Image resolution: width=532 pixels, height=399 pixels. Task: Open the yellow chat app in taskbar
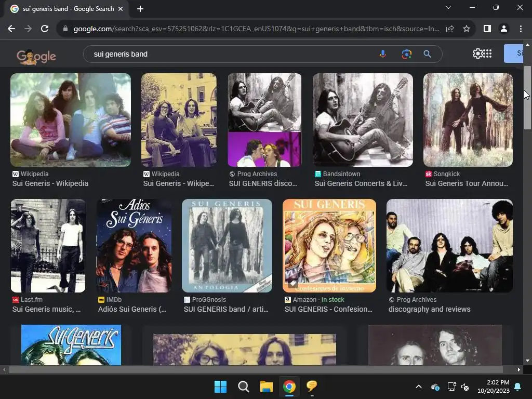click(312, 386)
